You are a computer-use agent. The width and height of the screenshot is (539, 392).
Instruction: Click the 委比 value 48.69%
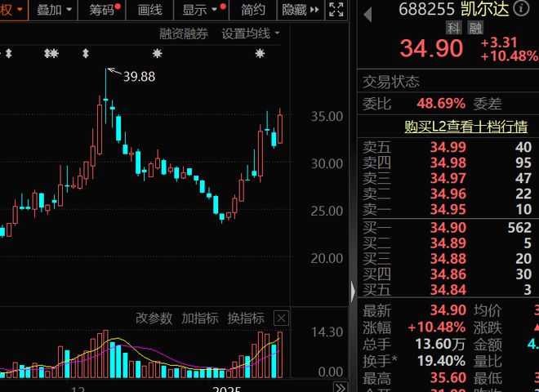click(x=441, y=103)
